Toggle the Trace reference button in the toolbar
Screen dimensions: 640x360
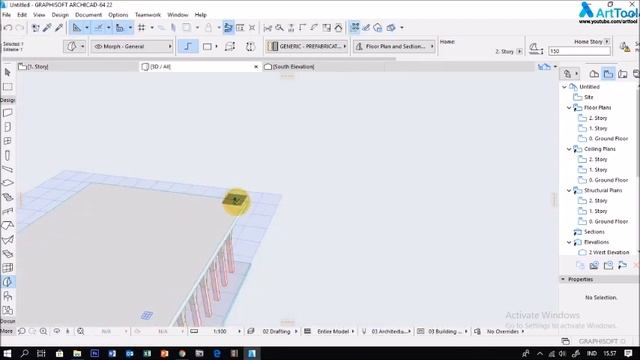[x=187, y=28]
